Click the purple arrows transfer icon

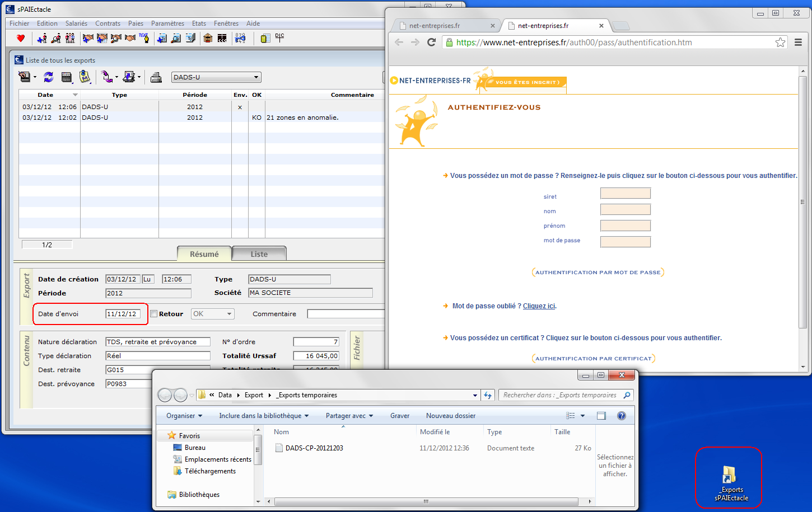[106, 77]
